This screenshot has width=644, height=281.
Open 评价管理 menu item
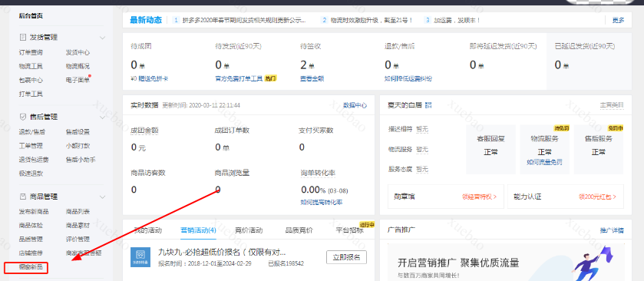point(78,239)
